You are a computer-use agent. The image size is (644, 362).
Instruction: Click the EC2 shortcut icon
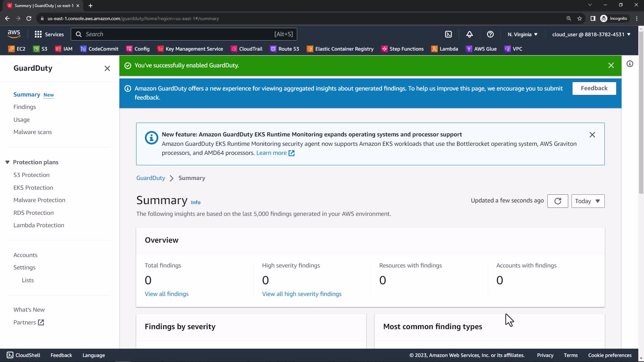click(x=11, y=49)
